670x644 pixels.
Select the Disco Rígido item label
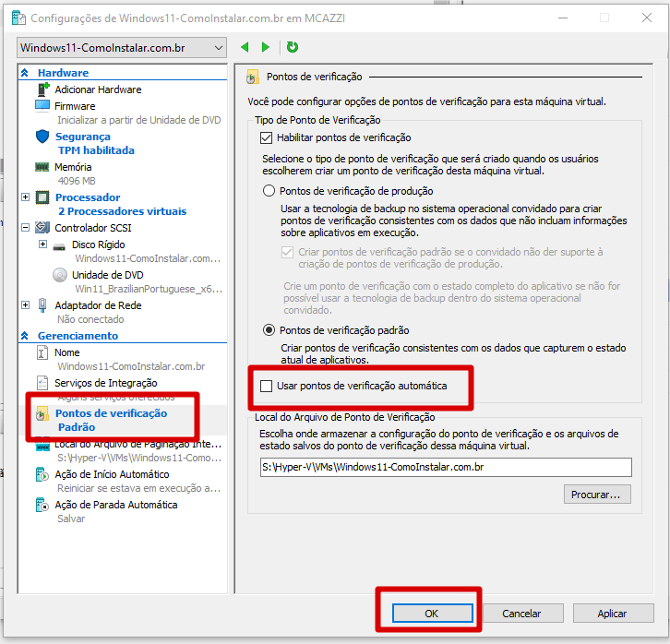[x=98, y=244]
